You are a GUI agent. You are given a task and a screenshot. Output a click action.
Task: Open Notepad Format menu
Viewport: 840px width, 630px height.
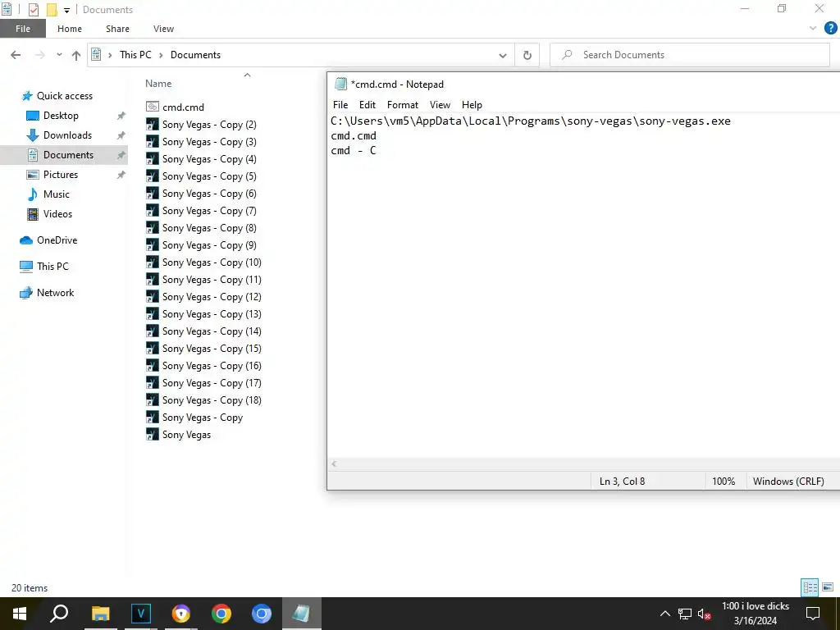click(x=402, y=105)
